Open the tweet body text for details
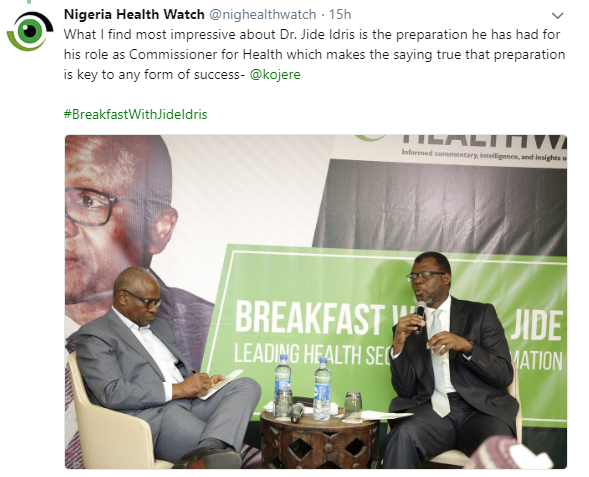Image resolution: width=589 pixels, height=477 pixels. [x=314, y=54]
